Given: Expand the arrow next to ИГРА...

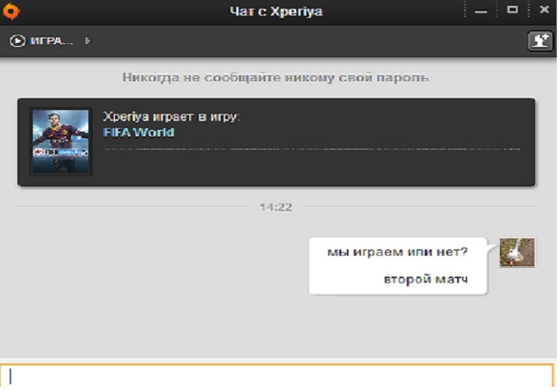Looking at the screenshot, I should point(88,41).
